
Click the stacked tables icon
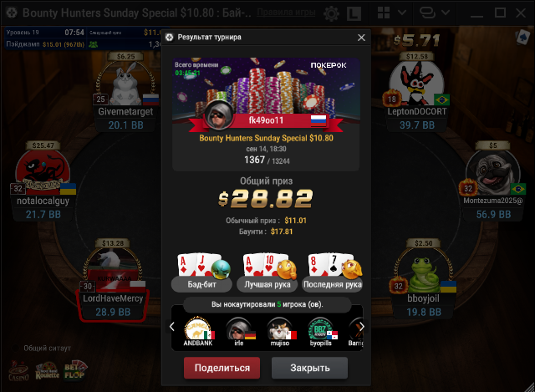(427, 13)
